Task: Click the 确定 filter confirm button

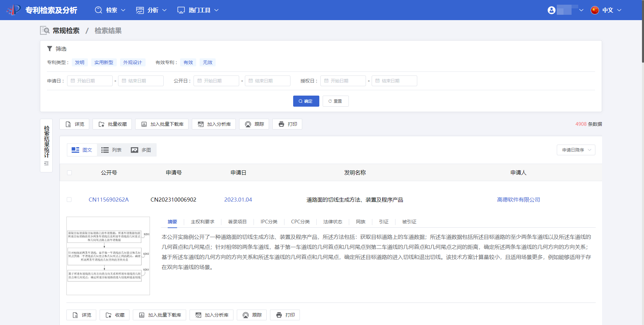Action: point(306,101)
